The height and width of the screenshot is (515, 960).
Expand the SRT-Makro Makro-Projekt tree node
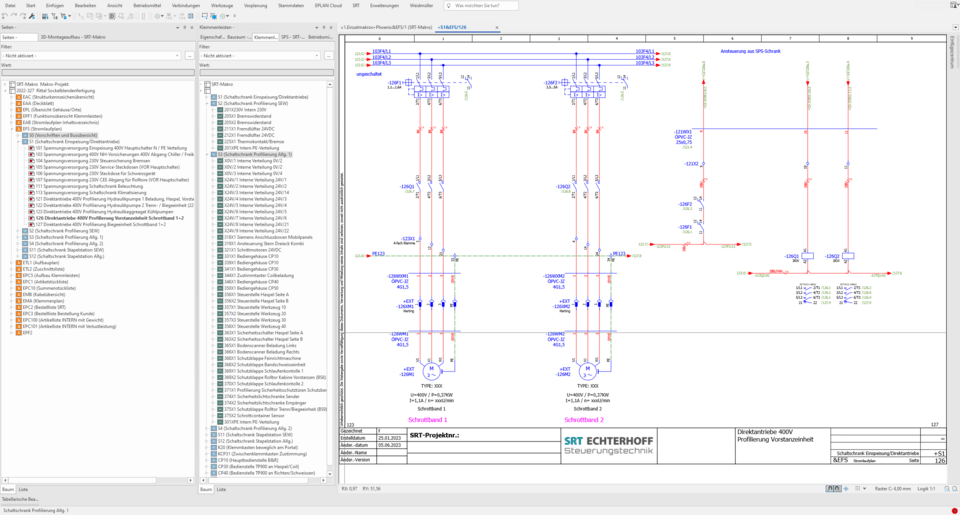pyautogui.click(x=5, y=84)
